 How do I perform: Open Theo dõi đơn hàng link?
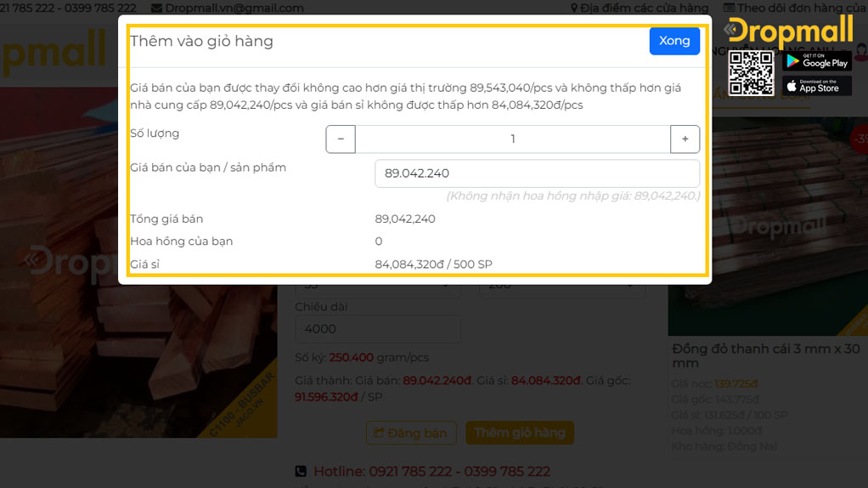tap(800, 9)
